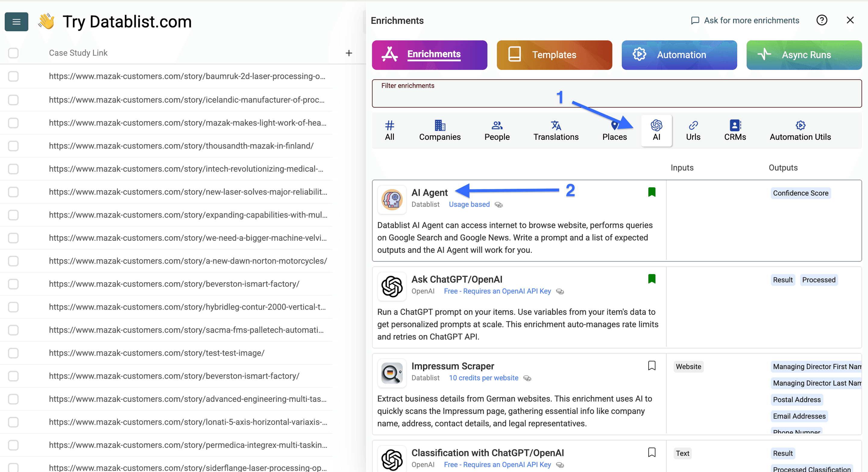Click the wave hand emoji icon
868x472 pixels.
pyautogui.click(x=46, y=22)
